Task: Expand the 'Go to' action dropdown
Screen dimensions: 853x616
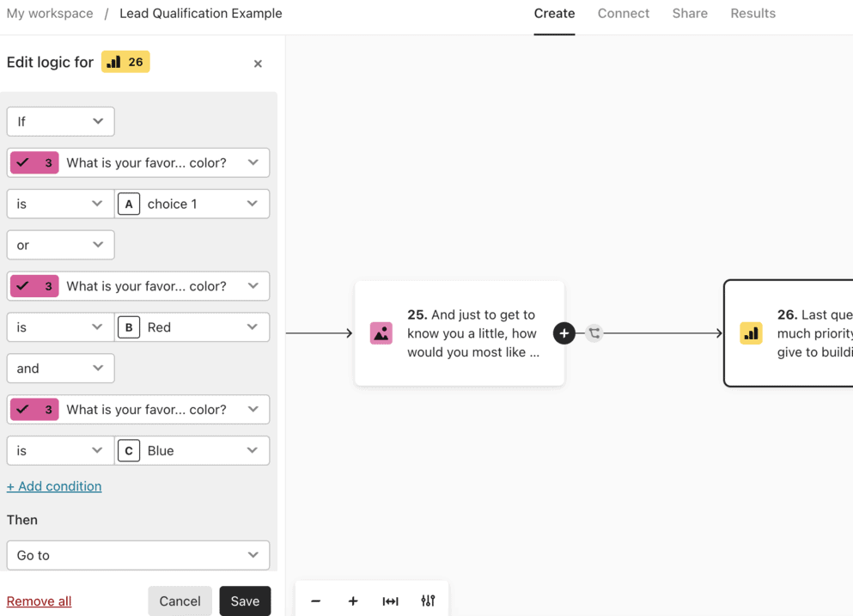Action: pyautogui.click(x=137, y=555)
